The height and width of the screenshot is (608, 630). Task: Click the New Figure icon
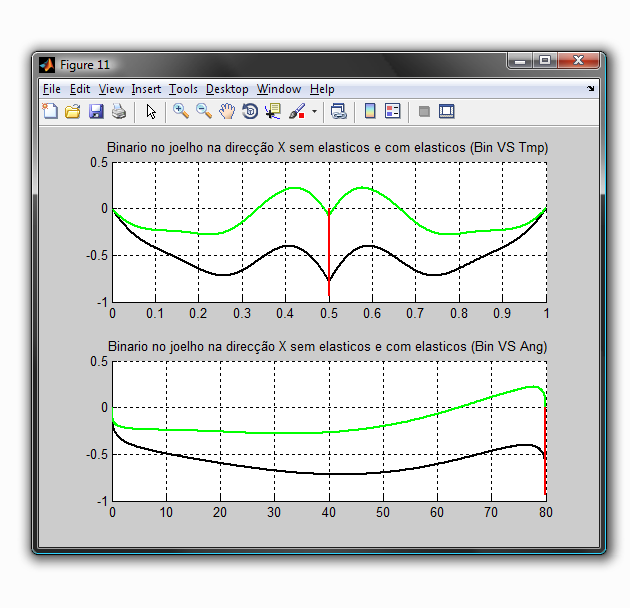[50, 111]
